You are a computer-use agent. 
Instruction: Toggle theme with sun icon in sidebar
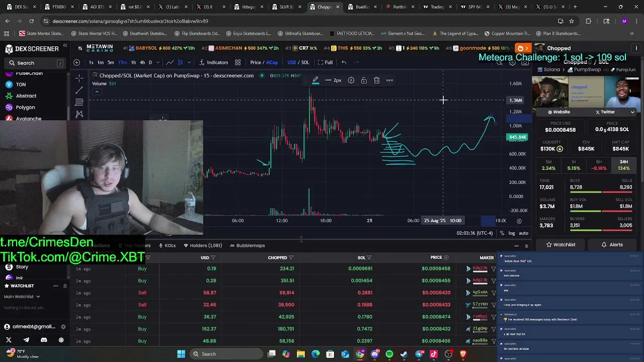(61, 340)
